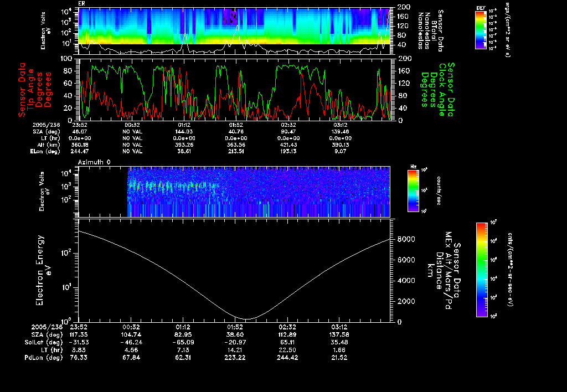Viewport: 567px width, 392px height.
Task: Click the SolLat value '-46.24'
Action: pos(131,342)
